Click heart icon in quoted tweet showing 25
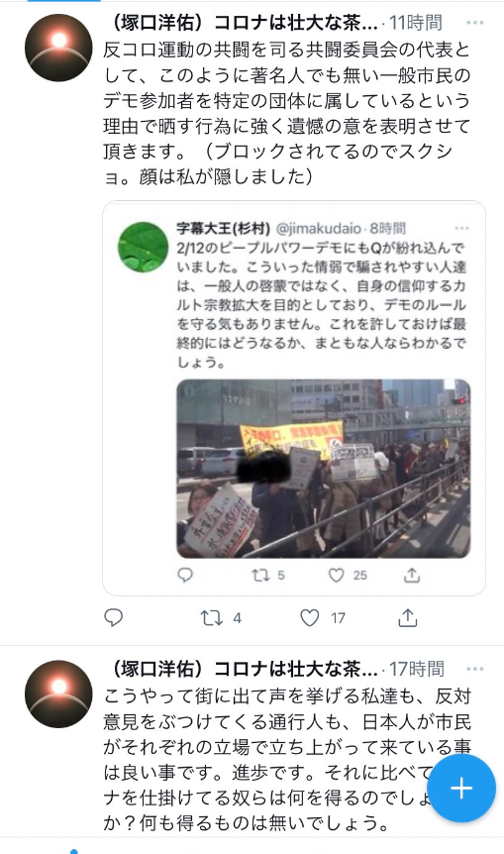Screen dimensions: 504x854 click(x=336, y=575)
